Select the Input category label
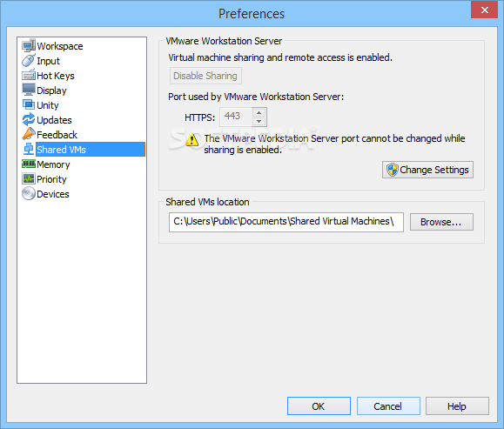The width and height of the screenshot is (504, 429). click(x=48, y=61)
